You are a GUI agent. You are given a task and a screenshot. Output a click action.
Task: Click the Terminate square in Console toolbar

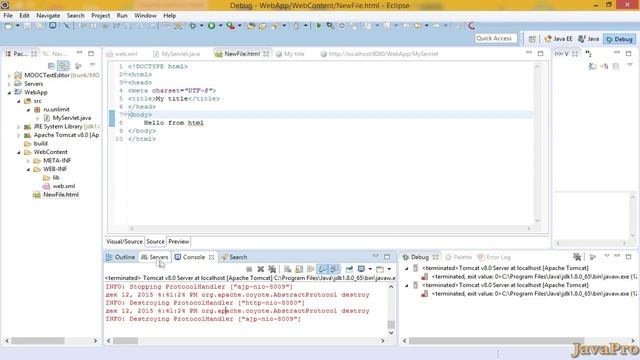[x=249, y=269]
